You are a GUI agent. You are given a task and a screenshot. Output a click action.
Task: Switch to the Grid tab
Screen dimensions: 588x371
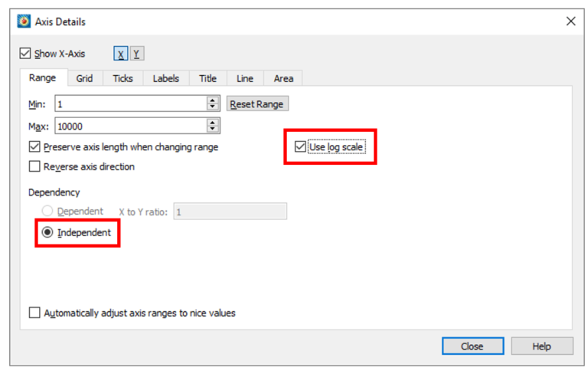coord(84,78)
